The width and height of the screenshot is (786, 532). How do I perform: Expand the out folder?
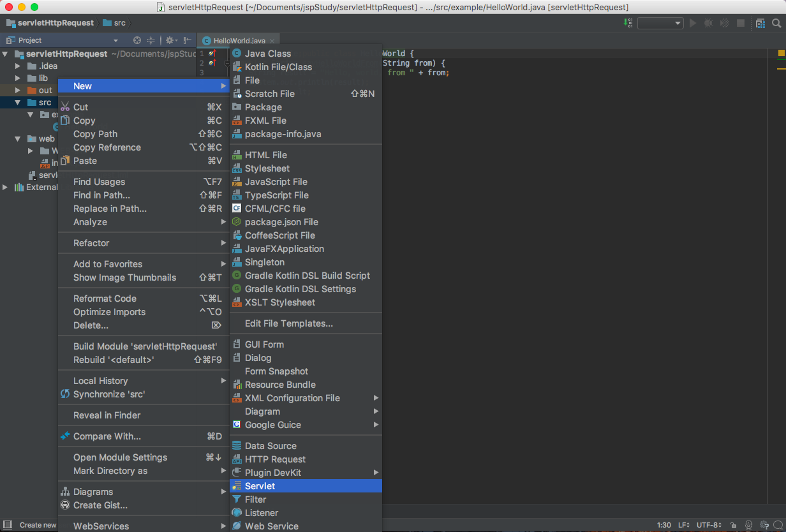18,91
